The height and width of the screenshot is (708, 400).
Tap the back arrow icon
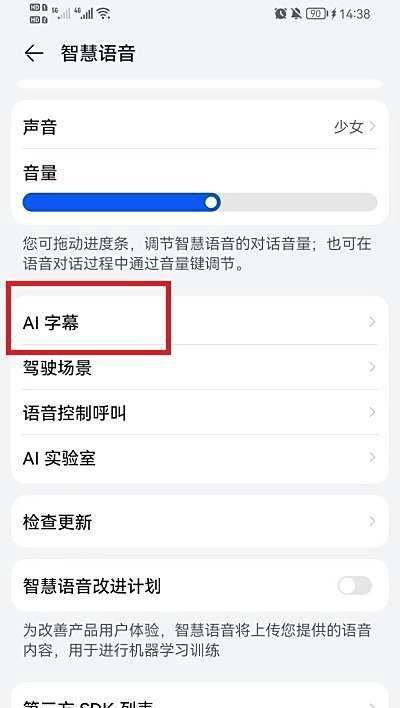click(34, 54)
